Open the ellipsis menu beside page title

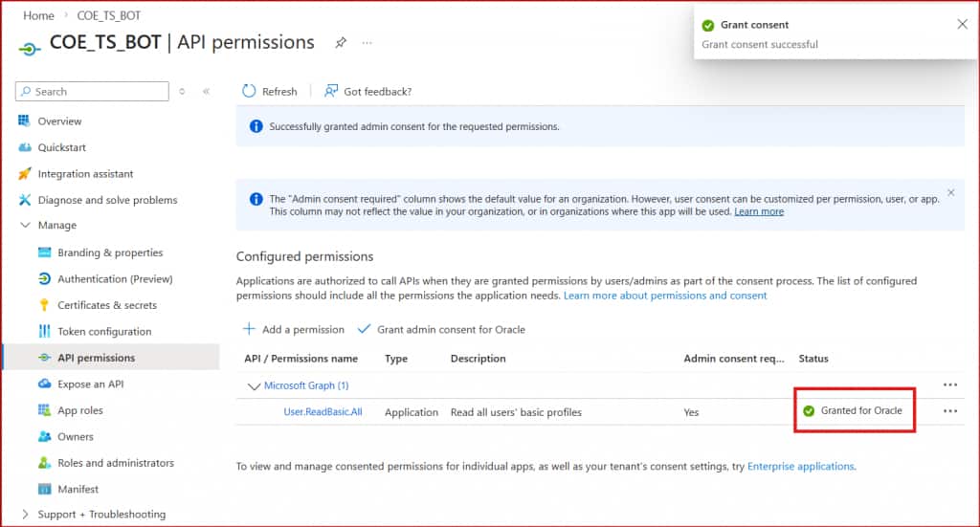(367, 43)
